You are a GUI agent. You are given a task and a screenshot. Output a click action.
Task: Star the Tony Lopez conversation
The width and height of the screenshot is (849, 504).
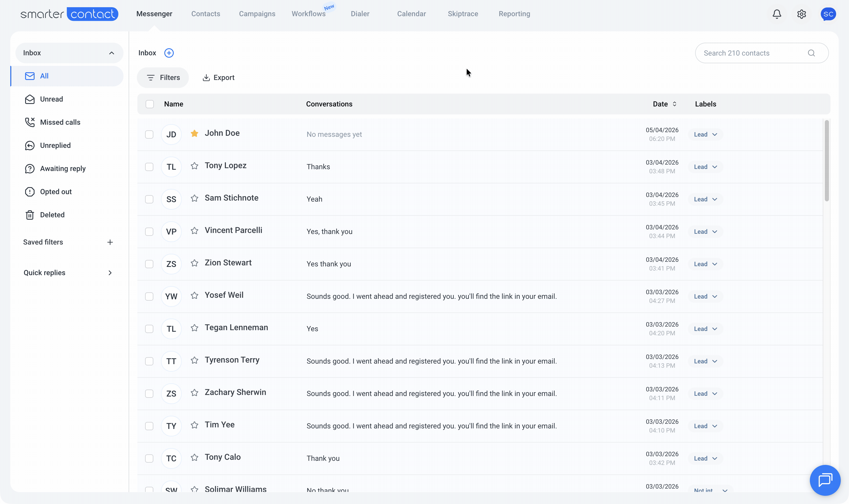tap(194, 166)
